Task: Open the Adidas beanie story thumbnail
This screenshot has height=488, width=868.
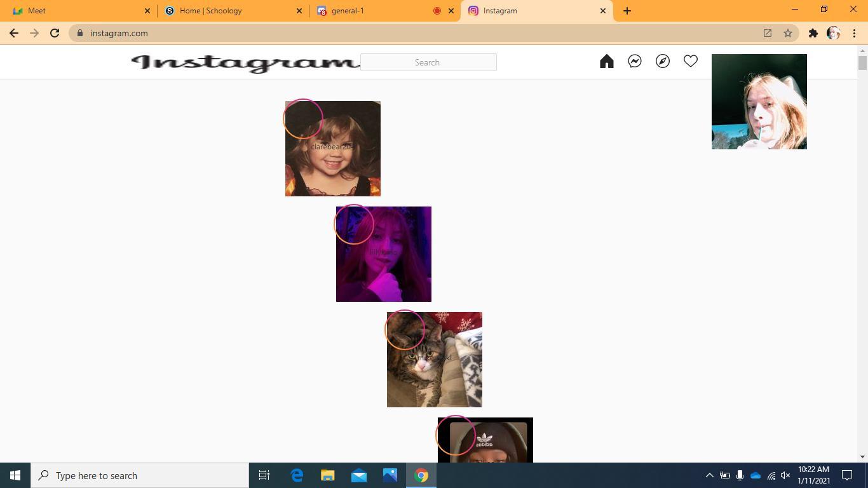Action: tap(485, 440)
